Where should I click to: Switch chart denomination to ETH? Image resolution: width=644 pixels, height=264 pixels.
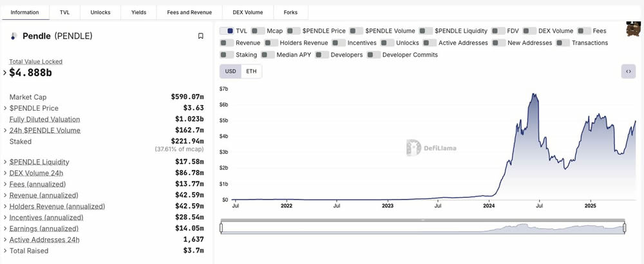click(x=251, y=71)
